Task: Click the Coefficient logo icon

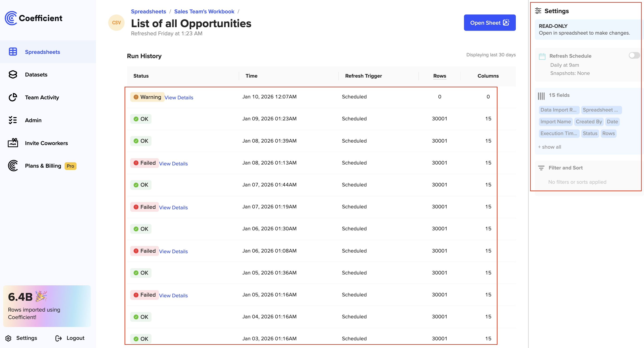Action: [11, 18]
